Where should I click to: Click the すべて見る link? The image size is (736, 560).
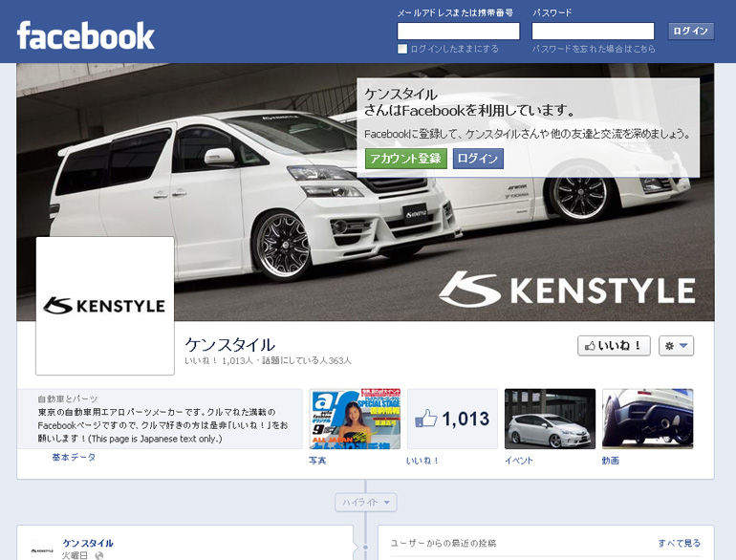pos(679,543)
